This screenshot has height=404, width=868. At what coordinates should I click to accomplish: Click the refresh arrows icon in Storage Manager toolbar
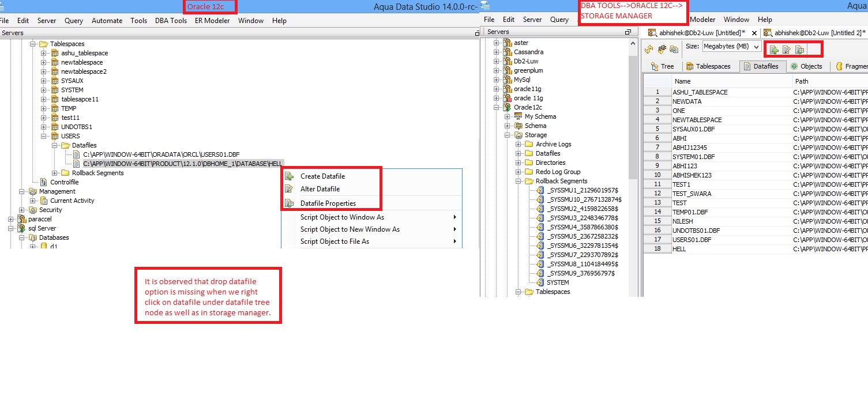tap(649, 49)
